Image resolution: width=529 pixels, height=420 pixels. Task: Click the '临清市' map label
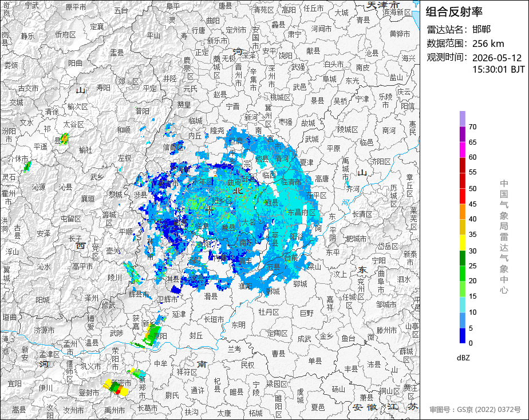[291, 182]
